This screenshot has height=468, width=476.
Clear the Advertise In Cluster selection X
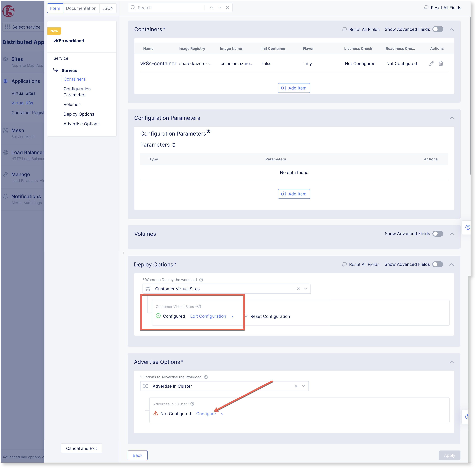pos(296,386)
